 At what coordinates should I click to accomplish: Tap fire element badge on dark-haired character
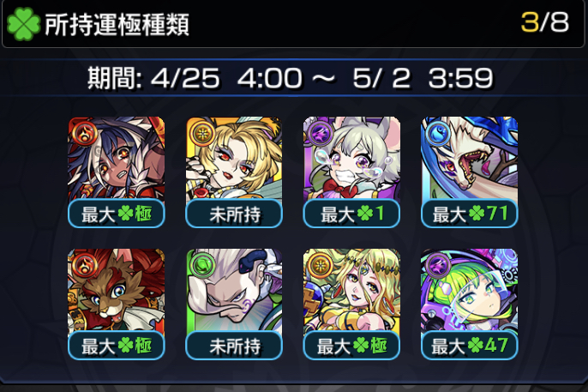coord(85,133)
